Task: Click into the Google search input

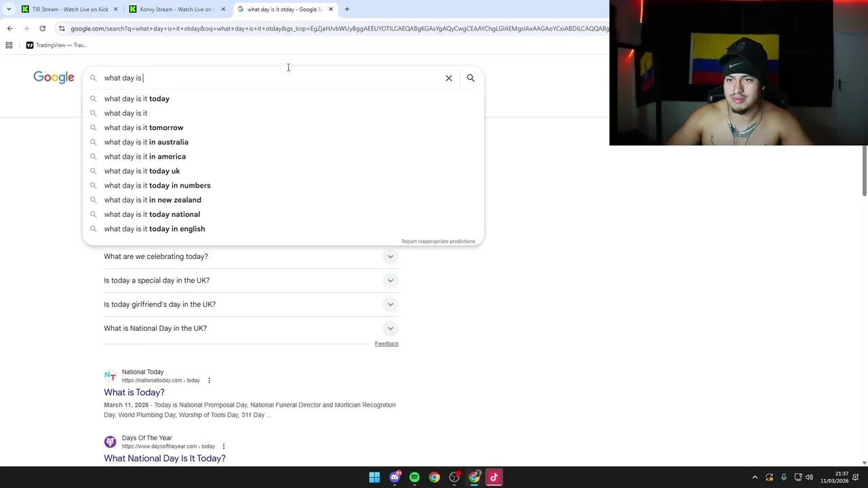Action: click(x=271, y=78)
